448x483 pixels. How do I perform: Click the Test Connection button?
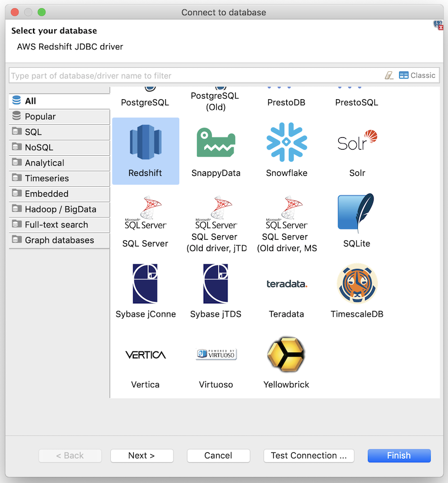tap(309, 456)
